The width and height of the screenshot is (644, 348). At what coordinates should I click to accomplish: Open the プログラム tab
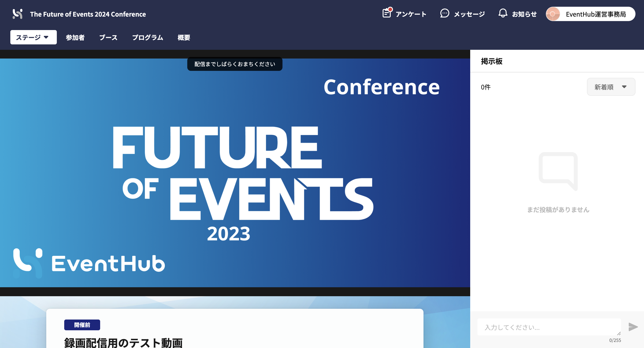[148, 37]
